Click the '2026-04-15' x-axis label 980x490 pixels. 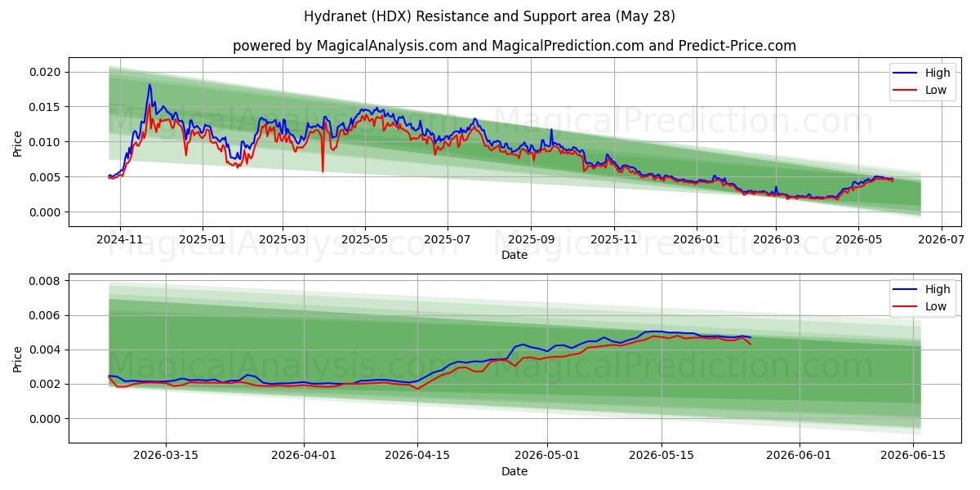coord(417,457)
